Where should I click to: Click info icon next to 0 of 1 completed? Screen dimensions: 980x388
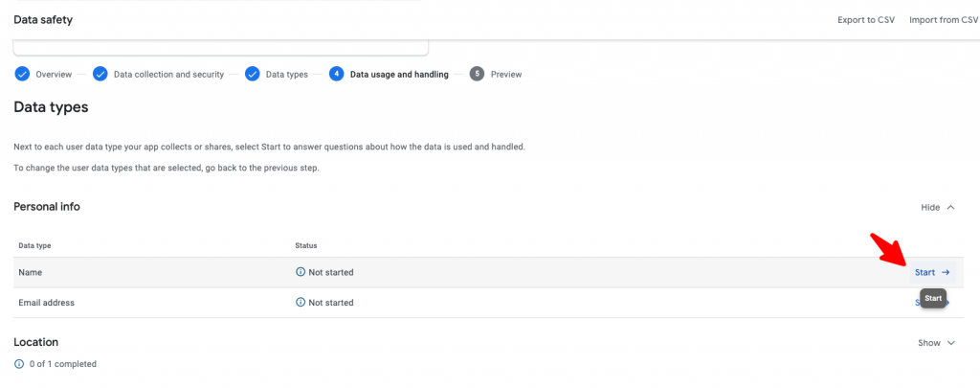19,364
